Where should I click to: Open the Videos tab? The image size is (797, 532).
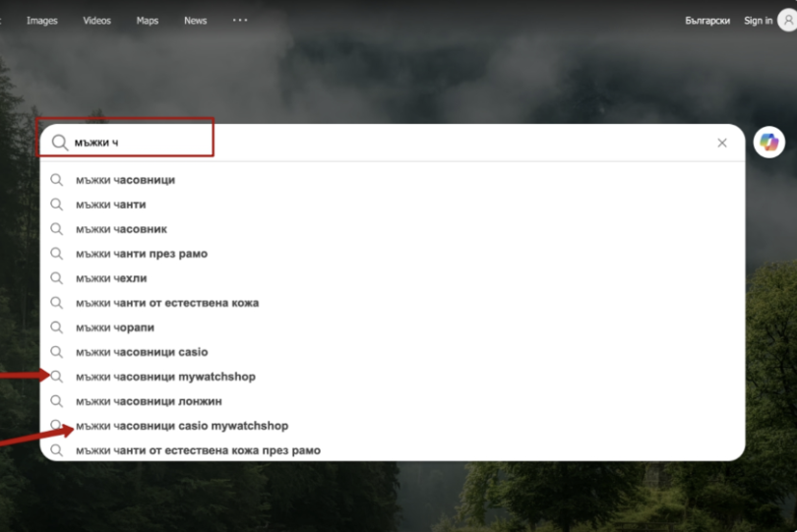(x=97, y=21)
